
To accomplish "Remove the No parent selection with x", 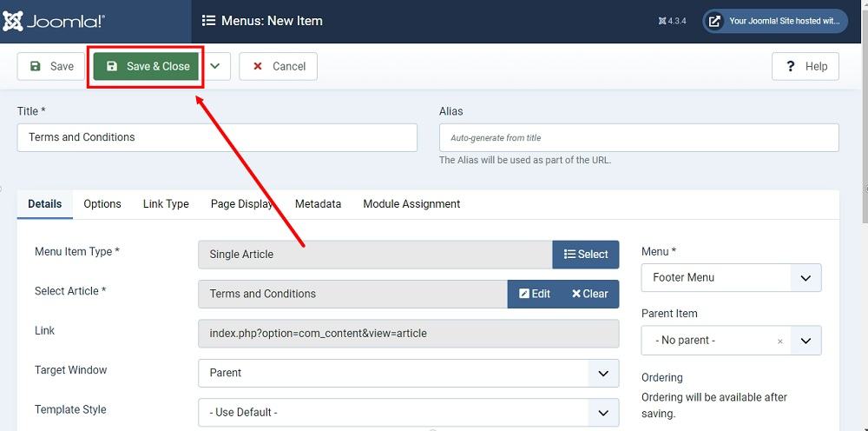I will click(x=780, y=341).
